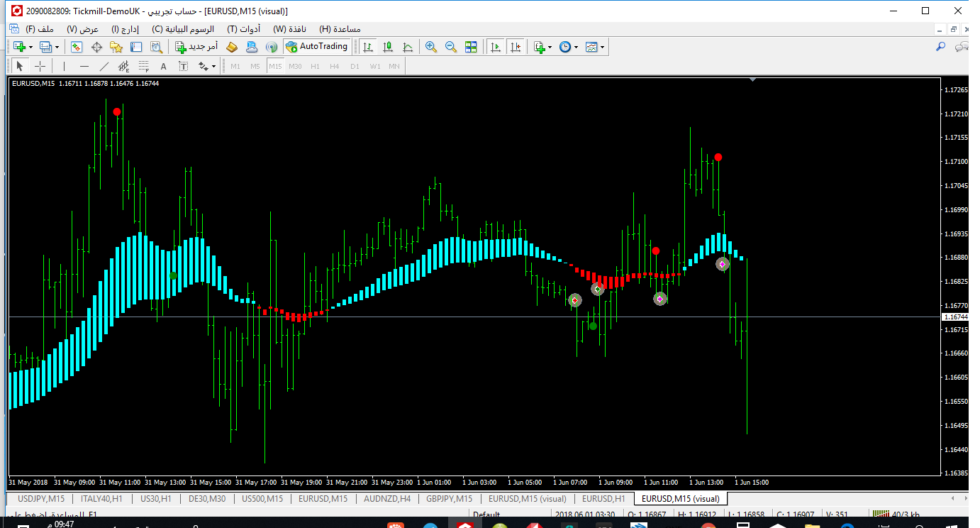Screen dimensions: 980x528
Task: Toggle the AutoTrading button
Action: pos(317,47)
